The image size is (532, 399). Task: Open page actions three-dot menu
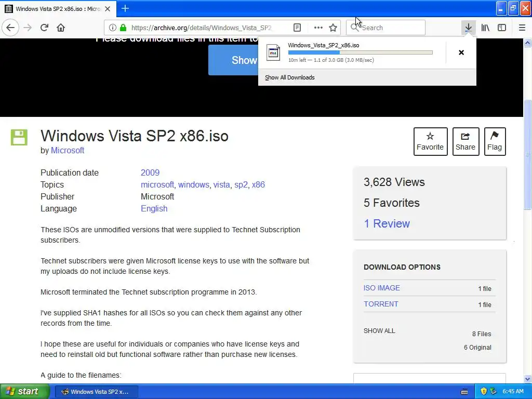click(318, 28)
